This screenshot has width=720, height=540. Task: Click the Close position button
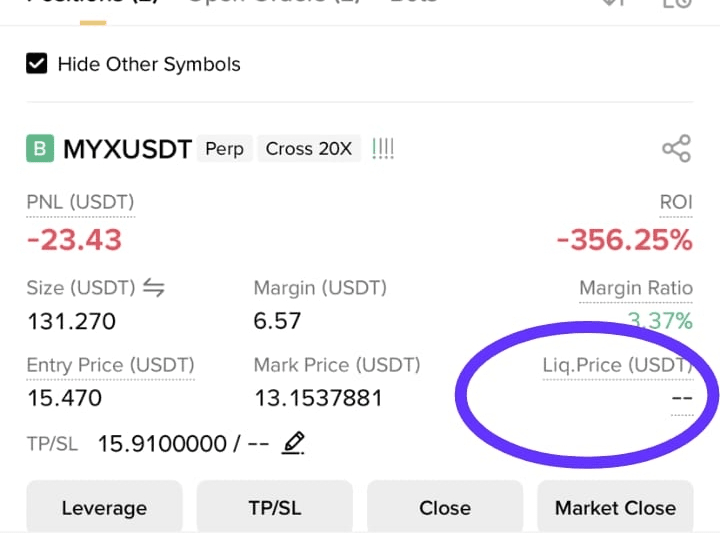pos(445,507)
